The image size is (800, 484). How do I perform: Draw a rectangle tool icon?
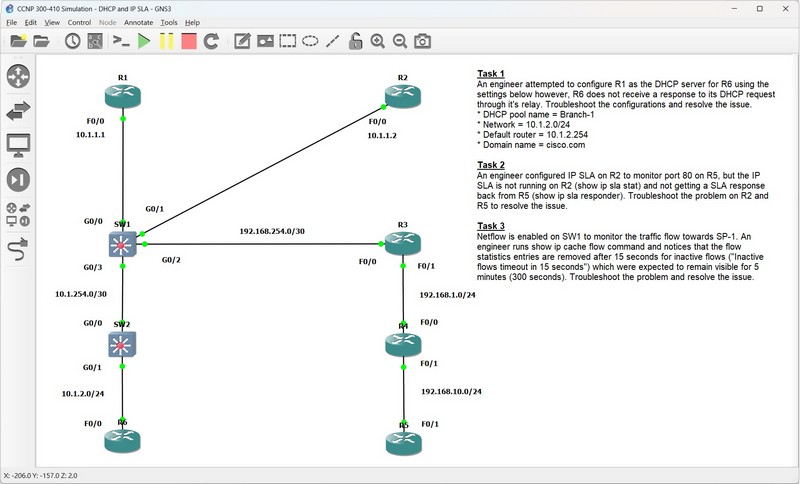pyautogui.click(x=288, y=41)
